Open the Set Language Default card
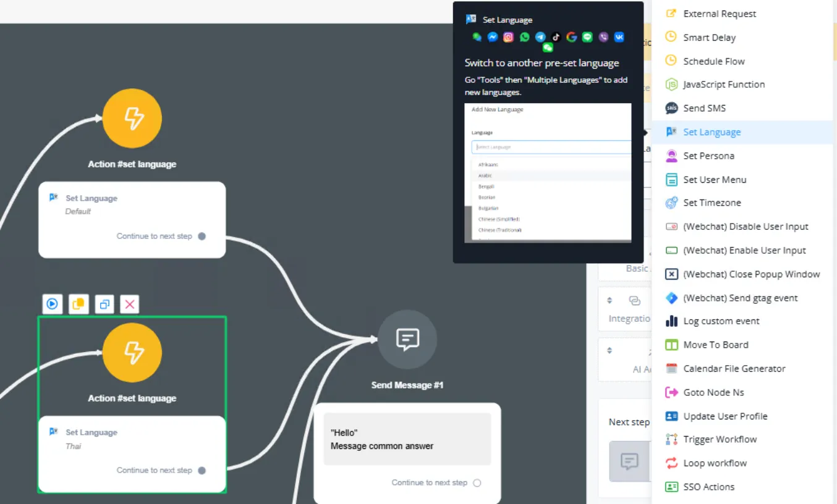 [x=132, y=220]
